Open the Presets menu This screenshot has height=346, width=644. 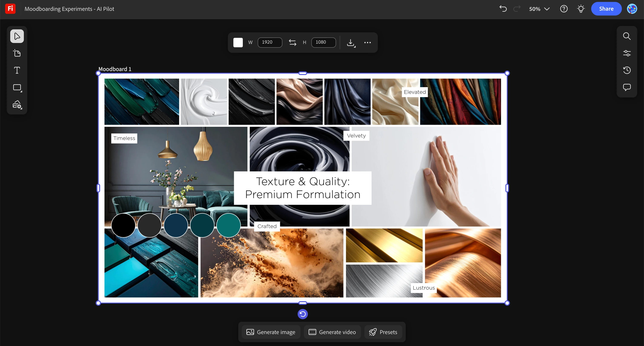(x=383, y=332)
